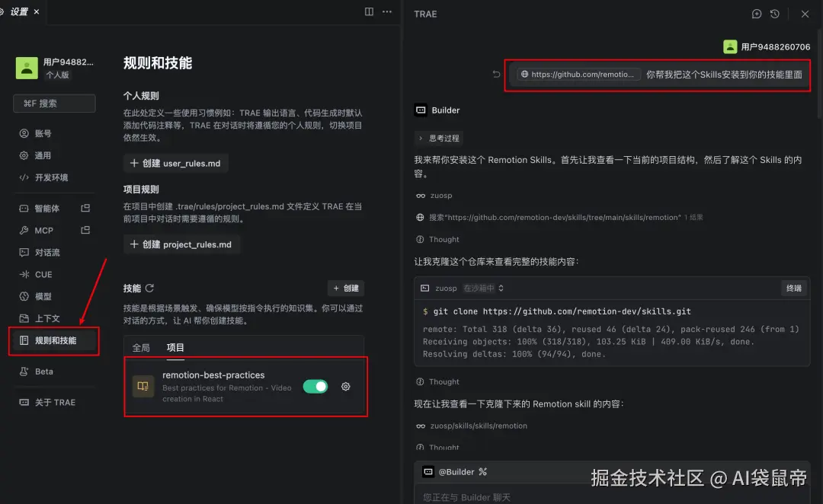Open settings gear for remotion-best-practices skill
The width and height of the screenshot is (823, 504).
[x=345, y=387]
